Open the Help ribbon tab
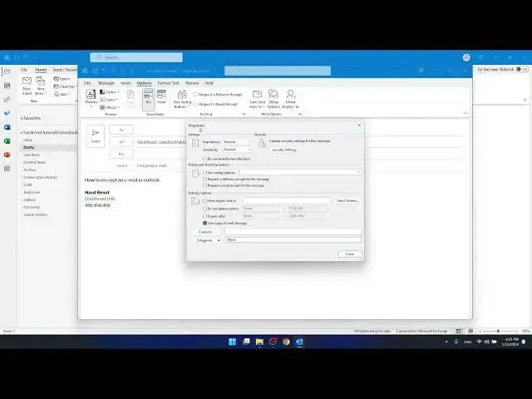 point(209,83)
